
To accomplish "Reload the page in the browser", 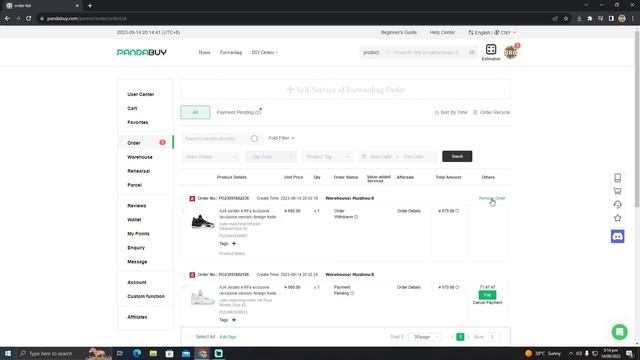I will [28, 18].
